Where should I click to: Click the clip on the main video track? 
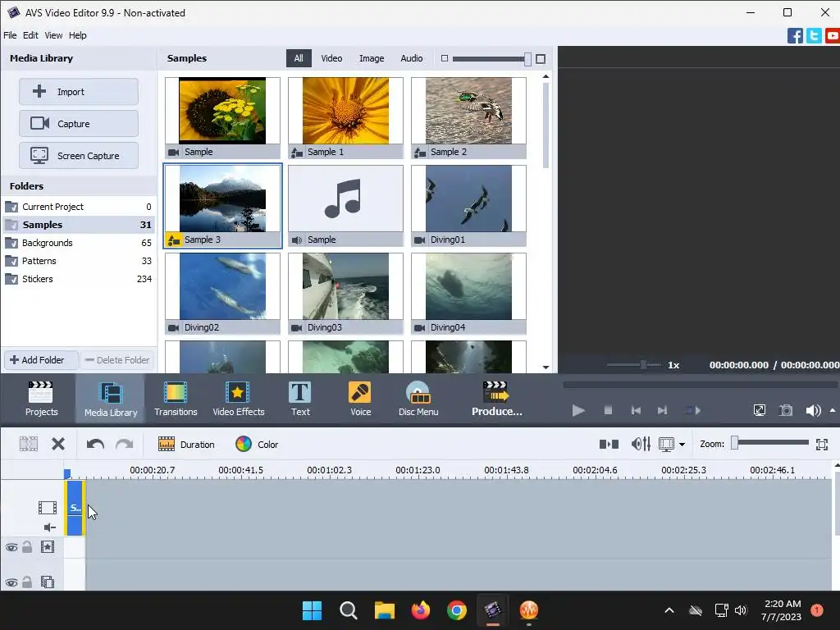75,508
